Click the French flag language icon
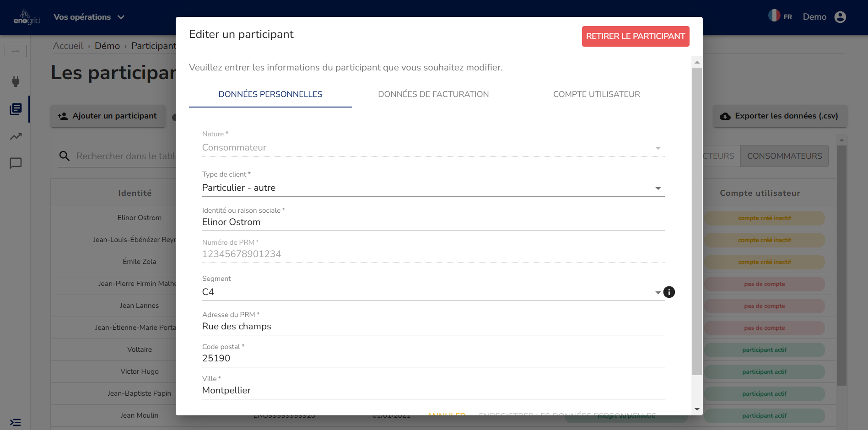 click(x=774, y=16)
